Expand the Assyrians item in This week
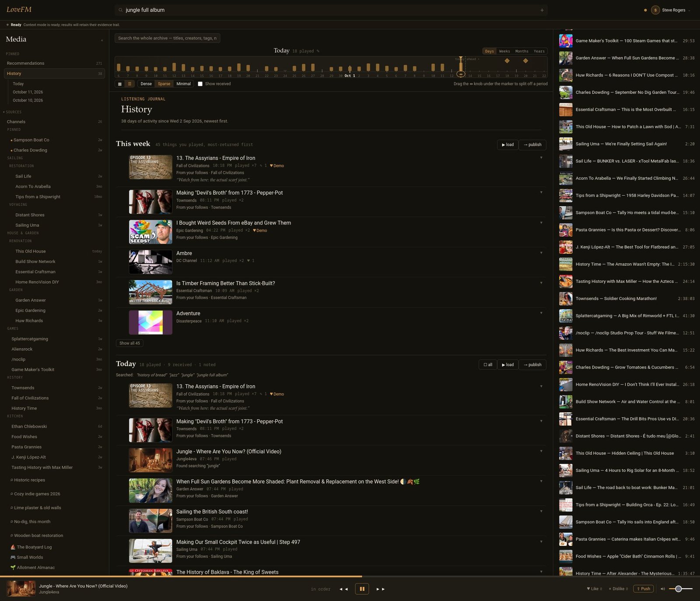 541,158
